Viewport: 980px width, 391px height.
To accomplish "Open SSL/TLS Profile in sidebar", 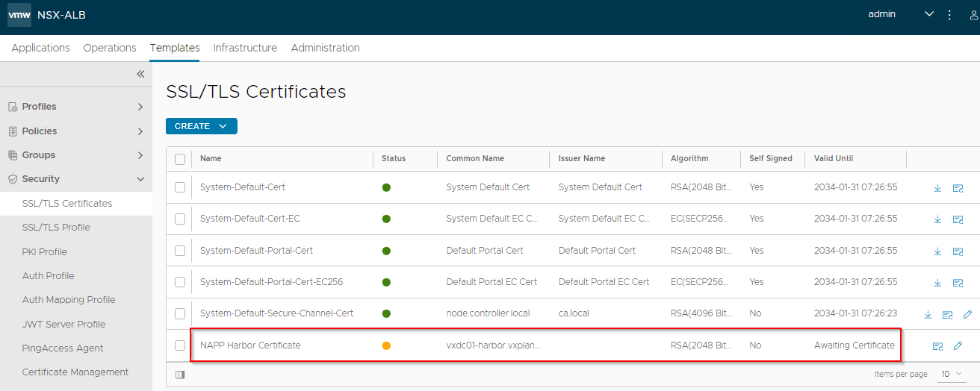I will (75, 228).
